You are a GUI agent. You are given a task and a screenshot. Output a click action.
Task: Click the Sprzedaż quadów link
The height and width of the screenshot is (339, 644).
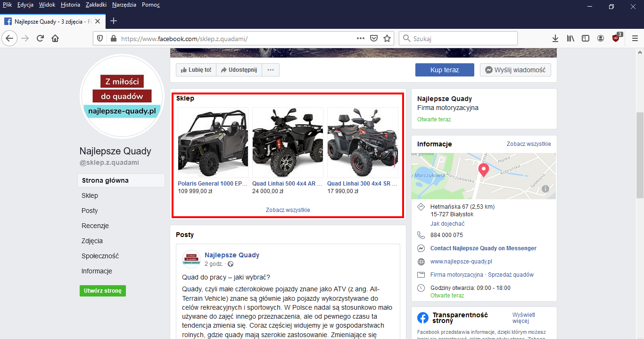[x=511, y=275]
